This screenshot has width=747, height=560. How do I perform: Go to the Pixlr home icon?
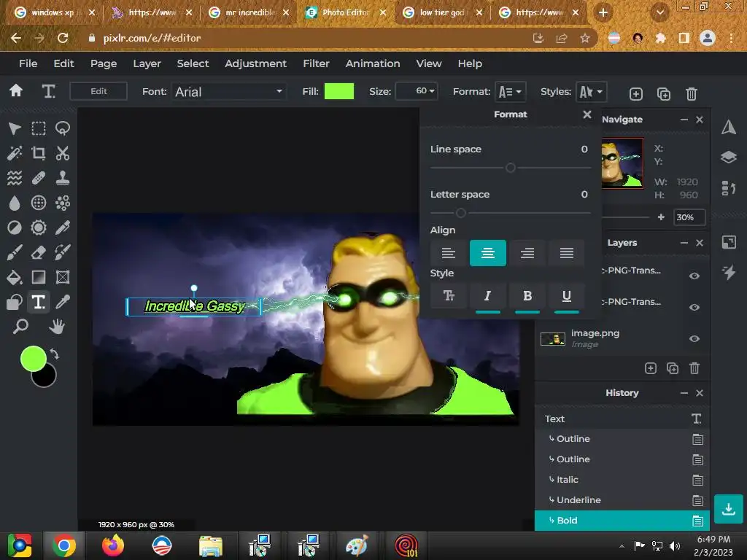(16, 90)
